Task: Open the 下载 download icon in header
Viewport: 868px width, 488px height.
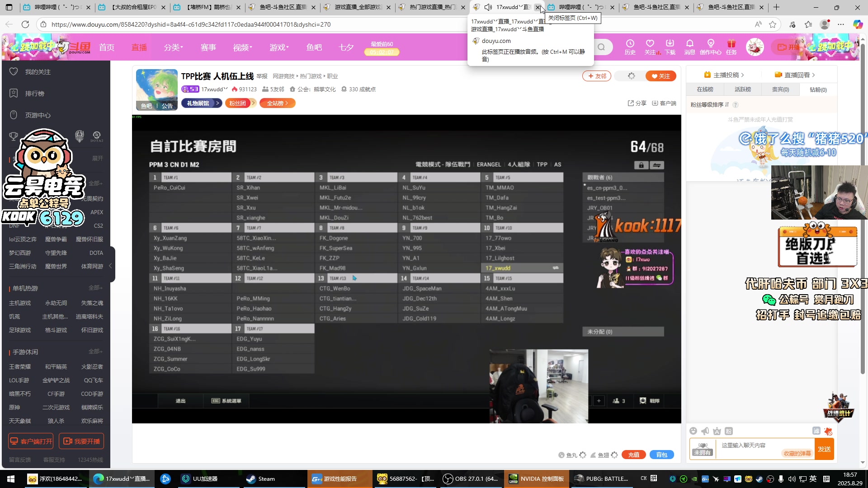Action: pyautogui.click(x=670, y=47)
